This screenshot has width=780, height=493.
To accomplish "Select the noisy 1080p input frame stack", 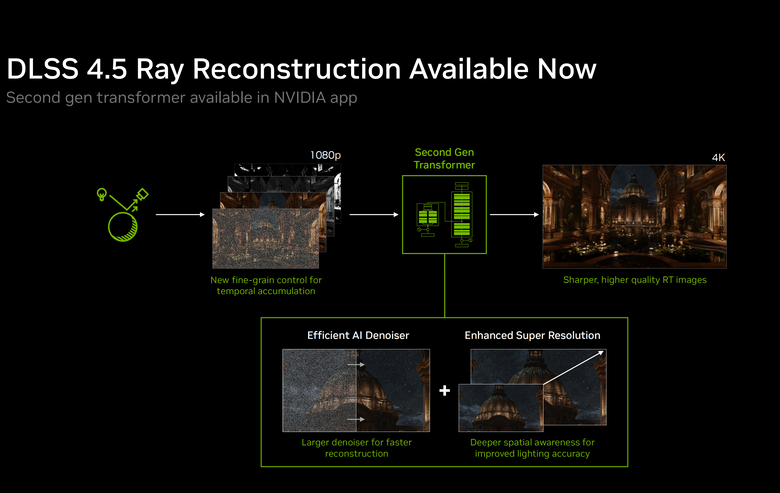I will (277, 215).
